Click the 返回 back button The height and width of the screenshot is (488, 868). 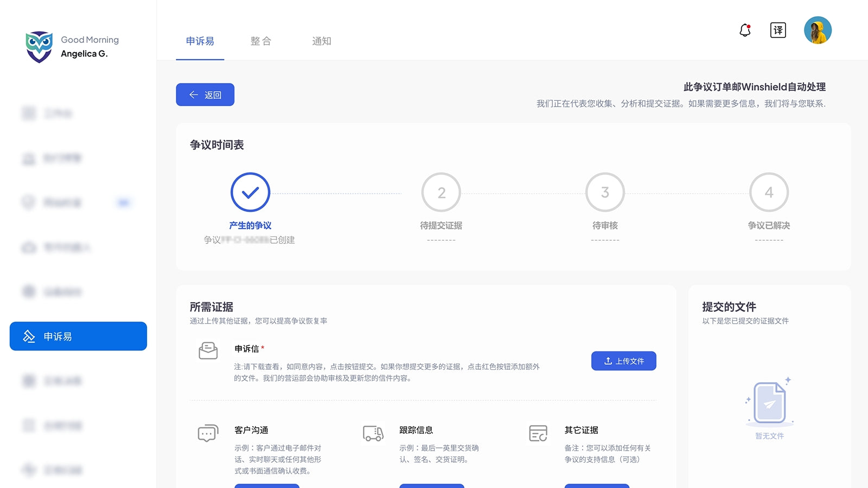tap(205, 95)
